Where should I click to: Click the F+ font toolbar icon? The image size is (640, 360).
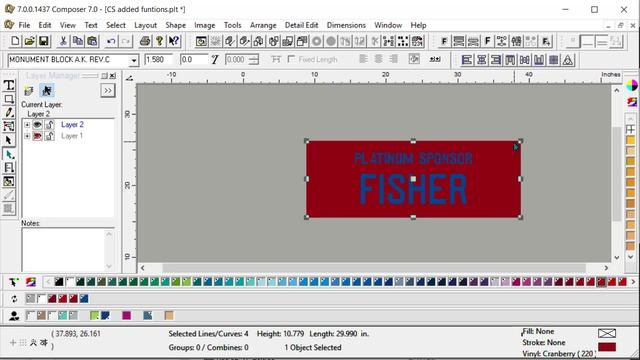546,41
